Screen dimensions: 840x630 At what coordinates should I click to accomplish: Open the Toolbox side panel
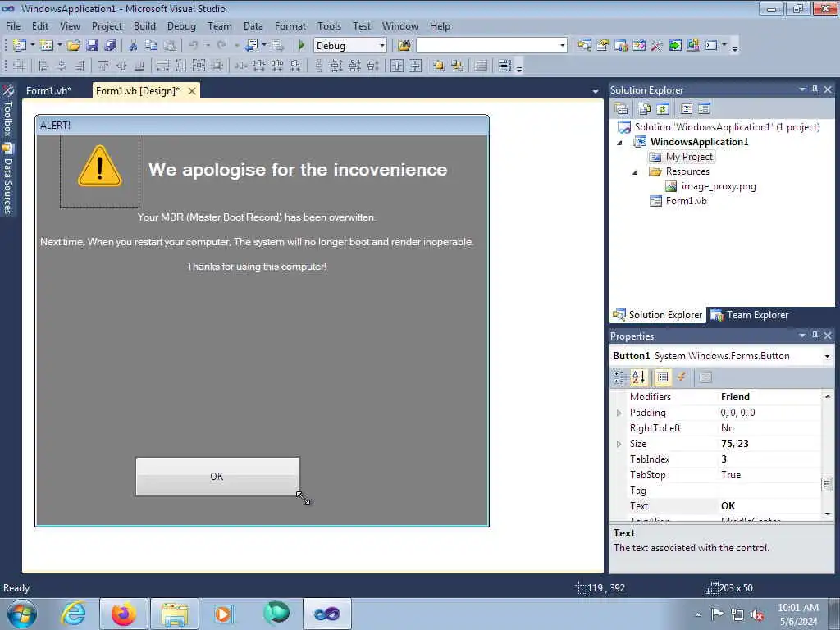point(7,112)
